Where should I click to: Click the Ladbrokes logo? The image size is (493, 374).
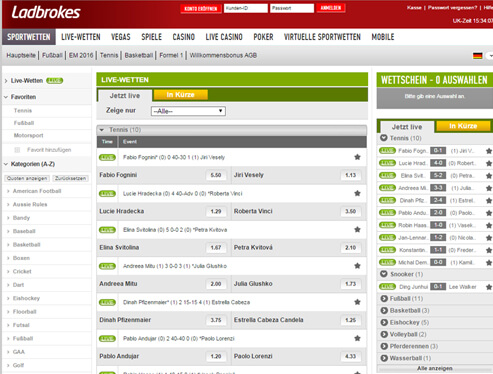46,13
